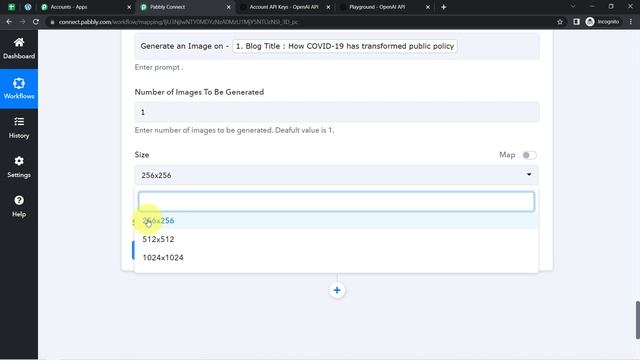Open the Dashboard home icon
Image resolution: width=640 pixels, height=360 pixels.
coord(19,42)
